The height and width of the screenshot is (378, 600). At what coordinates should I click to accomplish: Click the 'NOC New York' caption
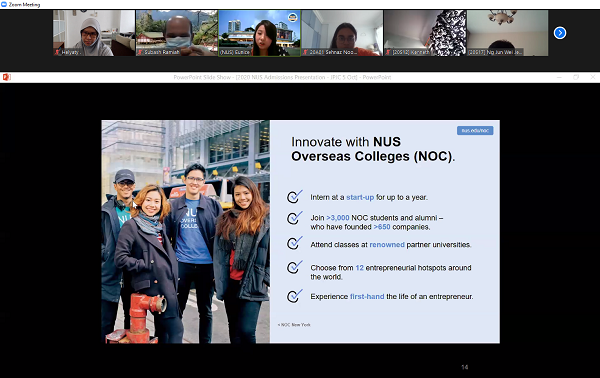294,325
